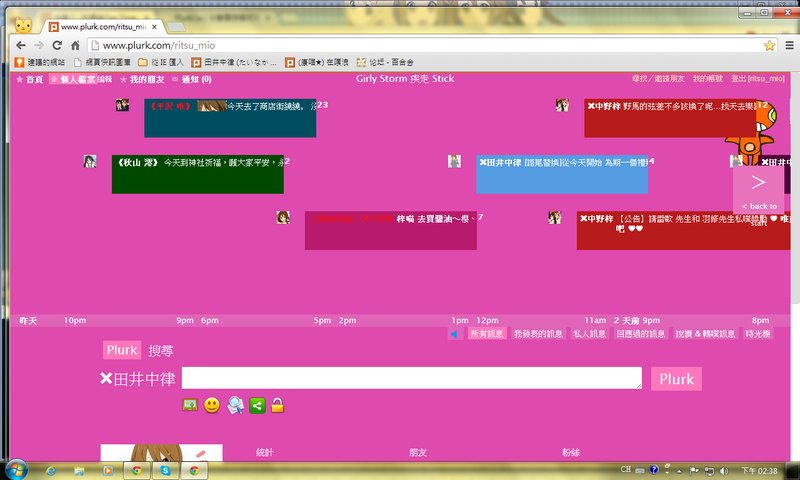
Task: Close the www.plurk.com/ritsu_mio tab
Action: [x=154, y=27]
